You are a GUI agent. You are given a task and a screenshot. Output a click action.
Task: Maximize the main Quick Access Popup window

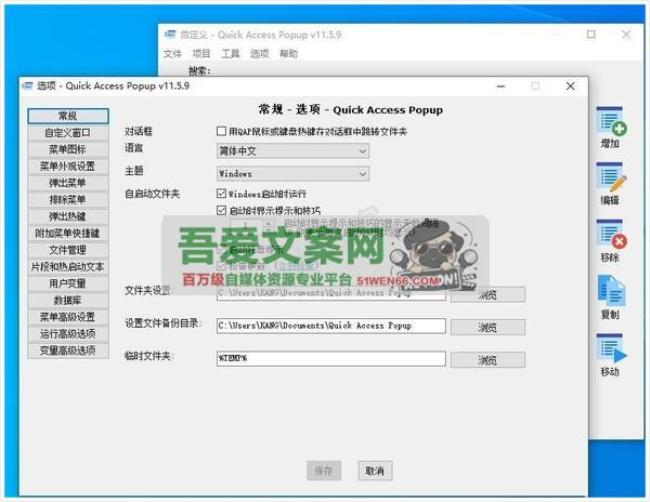pos(591,34)
